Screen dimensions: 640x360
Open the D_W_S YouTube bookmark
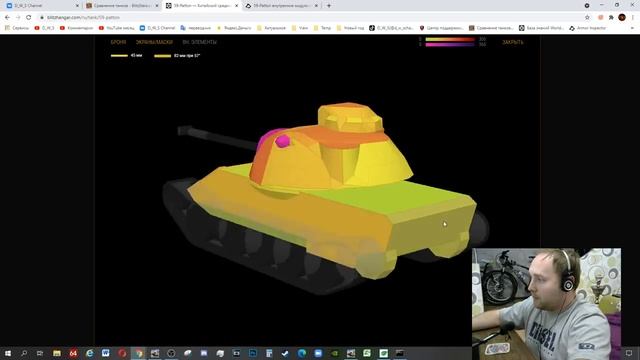point(44,28)
